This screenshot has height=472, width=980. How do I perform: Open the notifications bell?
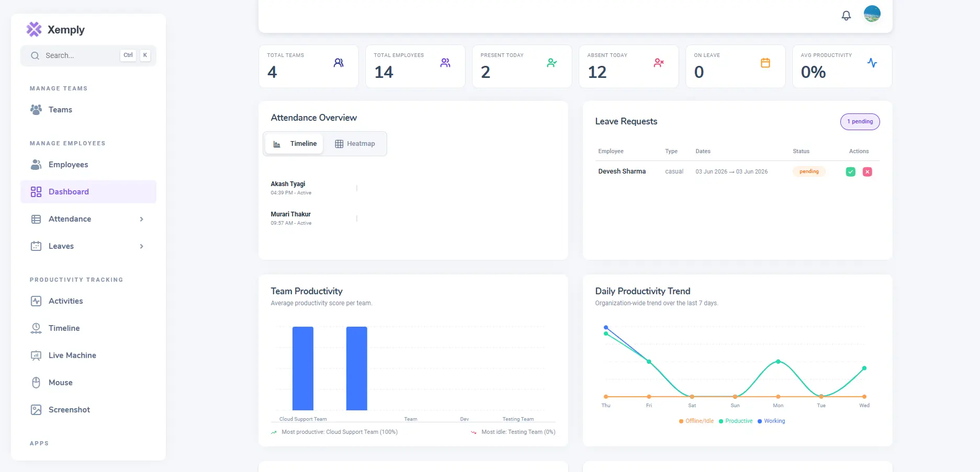pos(846,16)
